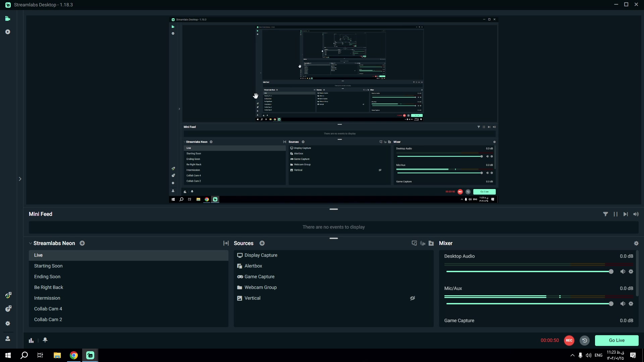
Task: Open Windows Action Center notifications
Action: point(633,355)
